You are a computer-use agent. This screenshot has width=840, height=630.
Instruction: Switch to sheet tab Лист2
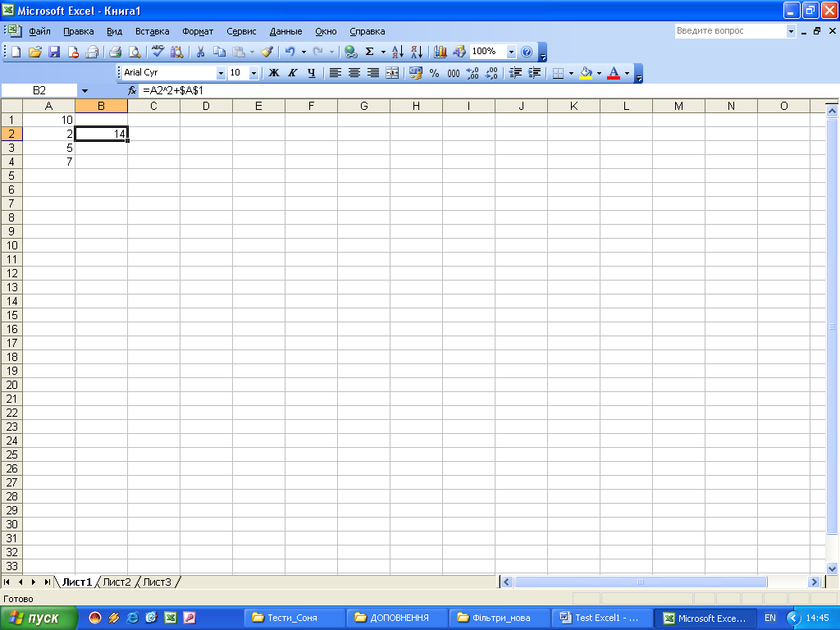116,582
